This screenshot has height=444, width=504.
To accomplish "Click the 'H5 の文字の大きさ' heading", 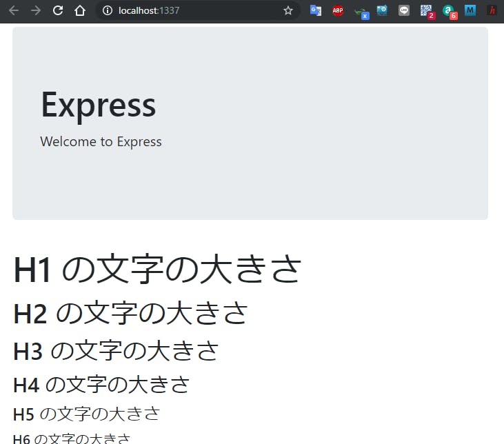I will tap(86, 414).
